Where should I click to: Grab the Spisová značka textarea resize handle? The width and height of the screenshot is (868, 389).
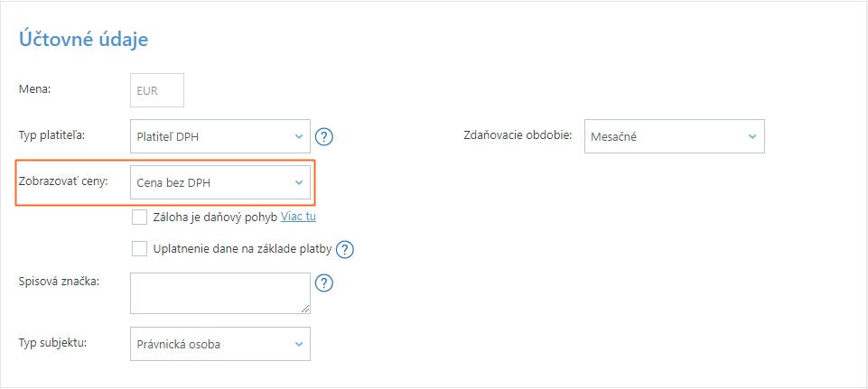pyautogui.click(x=306, y=309)
